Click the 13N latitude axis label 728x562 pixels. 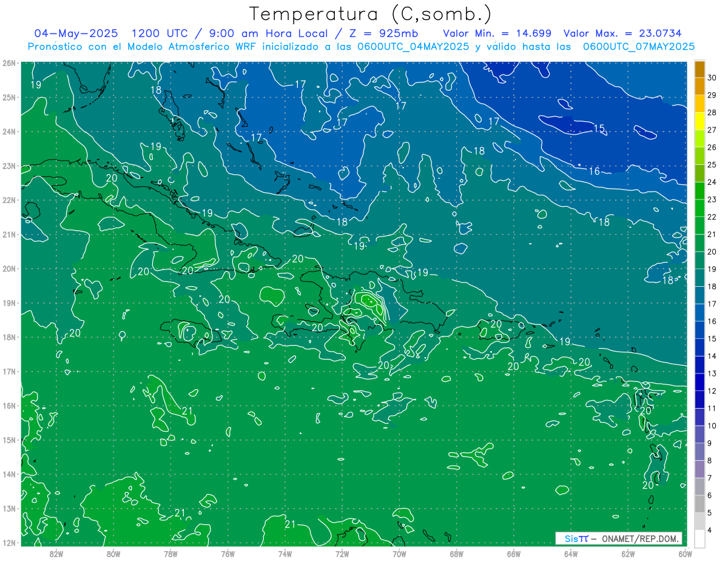8,509
